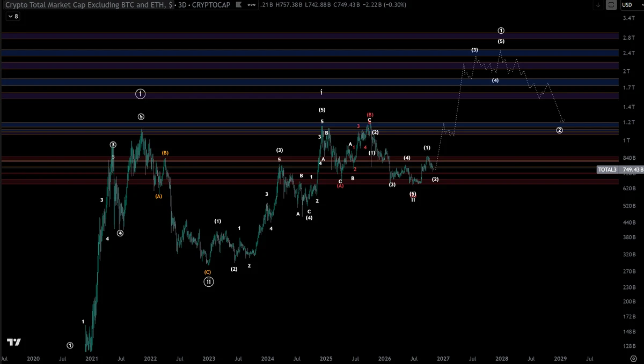Select the red (A) wave label
The image size is (644, 364).
point(340,185)
